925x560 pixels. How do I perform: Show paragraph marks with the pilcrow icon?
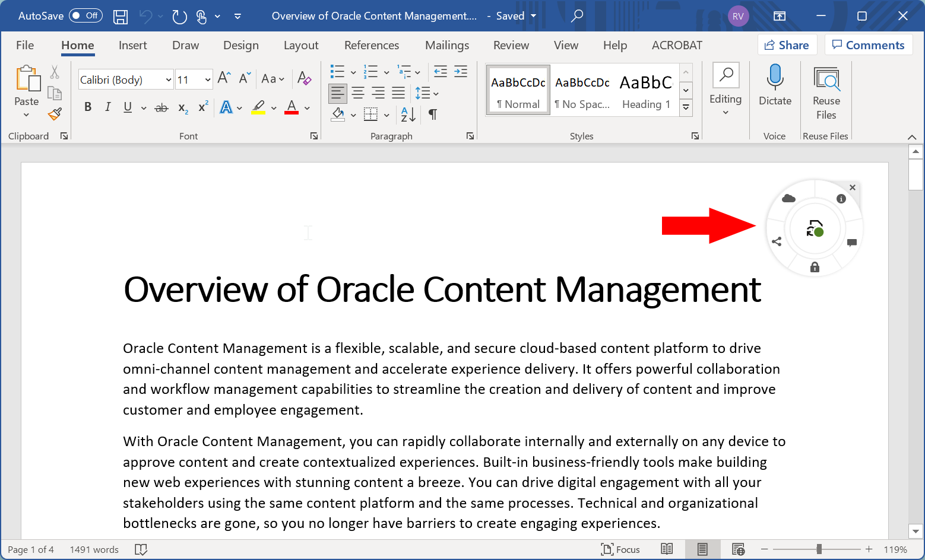pyautogui.click(x=433, y=114)
